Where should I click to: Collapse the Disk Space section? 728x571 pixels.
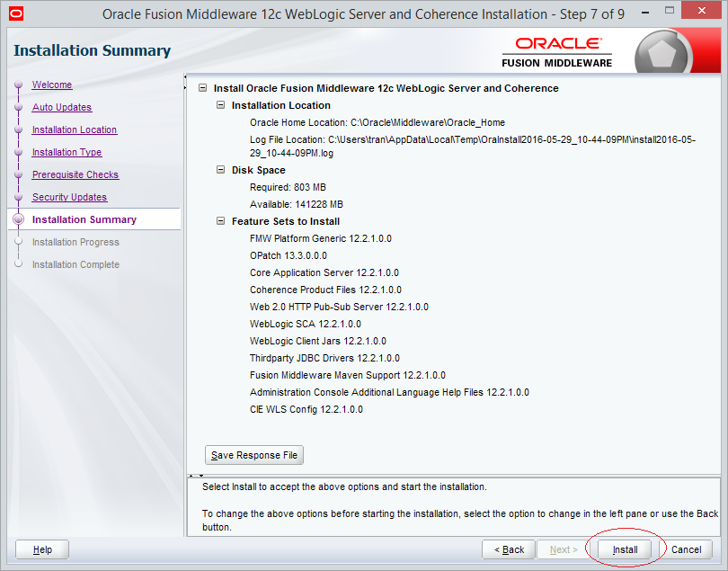[220, 170]
